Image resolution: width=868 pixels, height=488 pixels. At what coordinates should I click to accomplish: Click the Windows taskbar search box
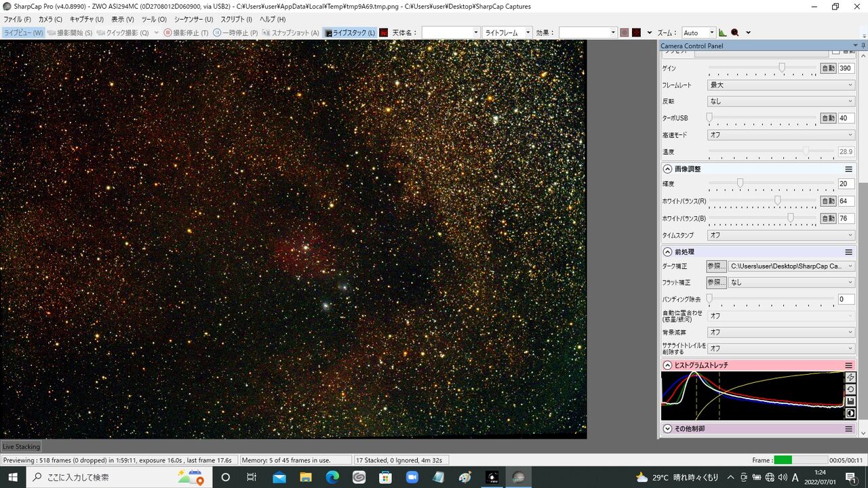coord(119,477)
